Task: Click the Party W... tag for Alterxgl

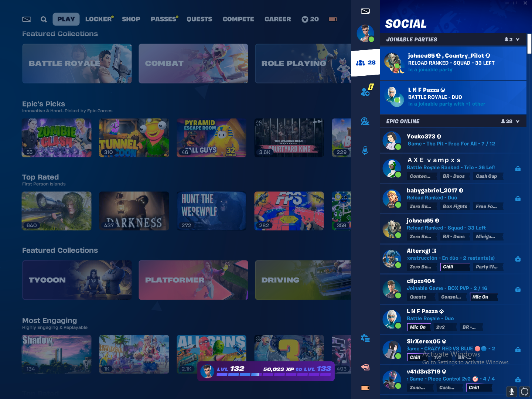Action: coord(488,267)
